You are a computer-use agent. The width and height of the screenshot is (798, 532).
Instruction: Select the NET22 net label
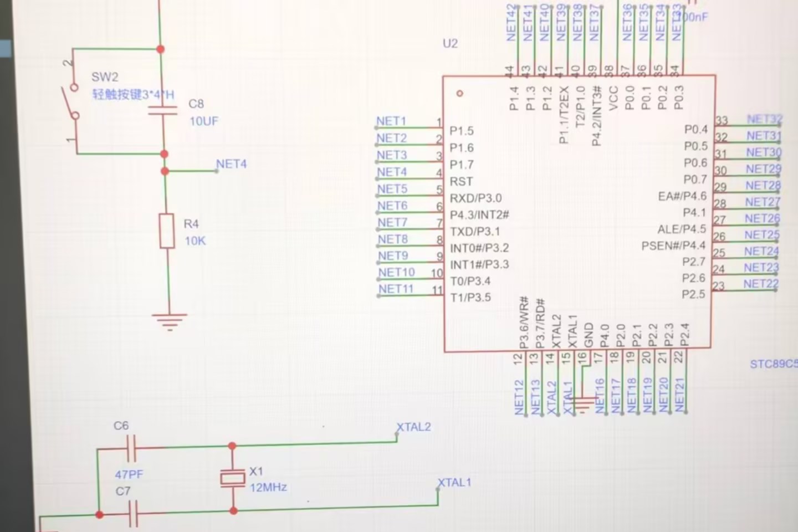click(x=761, y=284)
